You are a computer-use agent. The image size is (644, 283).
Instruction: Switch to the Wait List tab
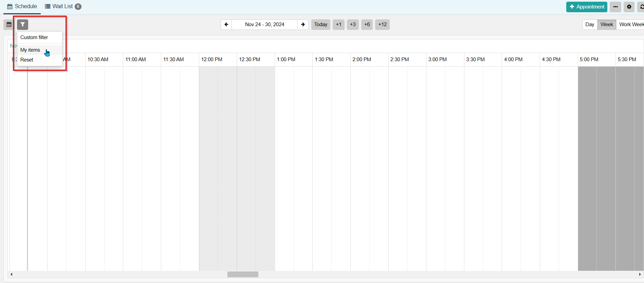click(x=63, y=6)
